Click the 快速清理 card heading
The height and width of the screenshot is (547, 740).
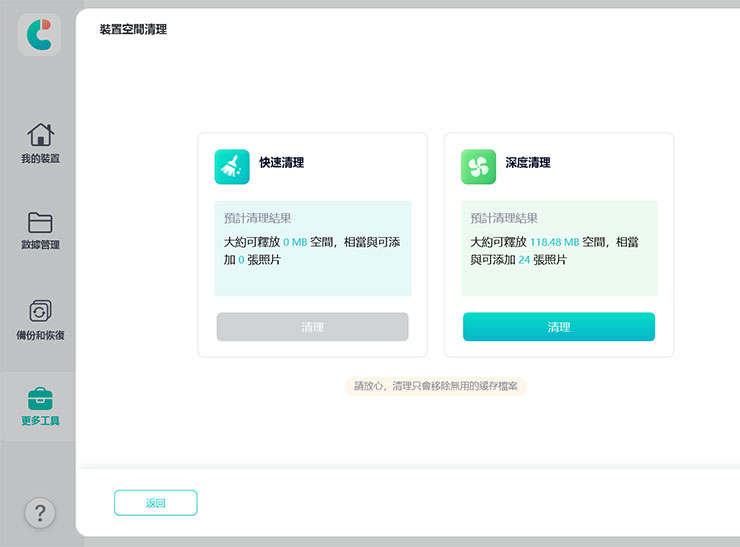[282, 163]
